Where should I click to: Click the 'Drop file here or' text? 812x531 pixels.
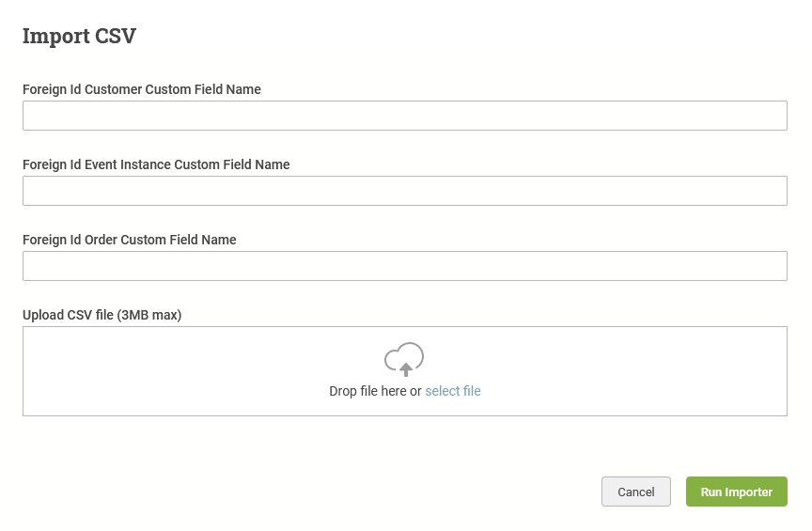click(375, 391)
